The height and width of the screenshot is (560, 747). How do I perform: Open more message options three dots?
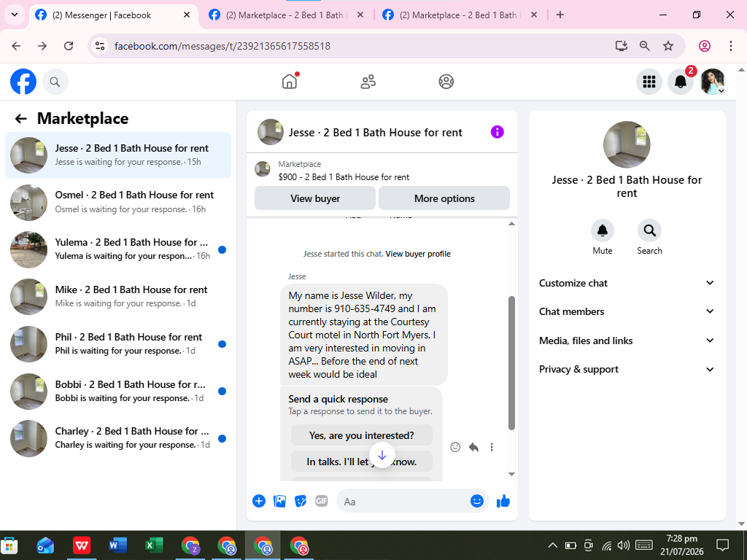click(x=492, y=447)
